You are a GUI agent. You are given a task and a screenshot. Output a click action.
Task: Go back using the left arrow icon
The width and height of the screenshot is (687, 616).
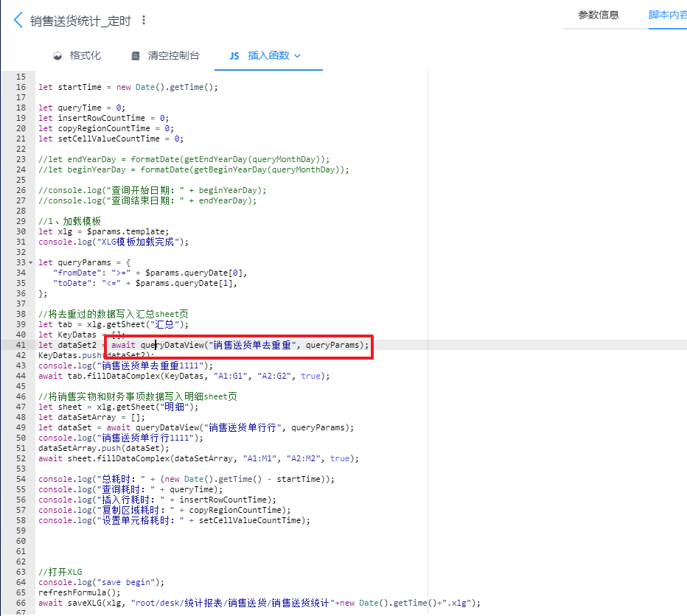(x=18, y=20)
